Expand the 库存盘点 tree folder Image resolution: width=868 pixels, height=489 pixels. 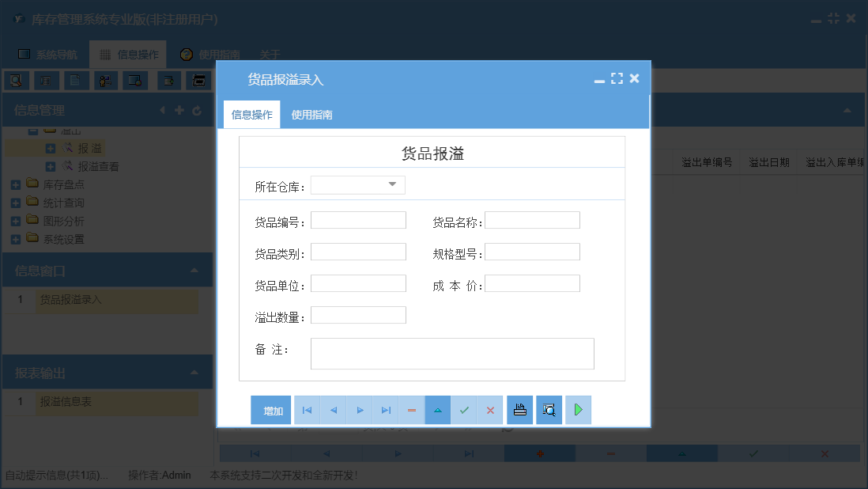click(17, 184)
